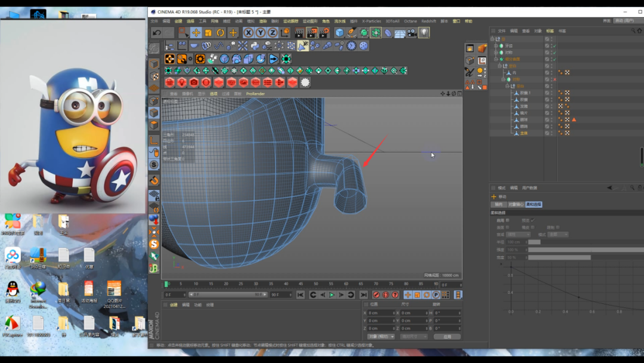
Task: Open the ProRender viewport menu
Action: (255, 94)
